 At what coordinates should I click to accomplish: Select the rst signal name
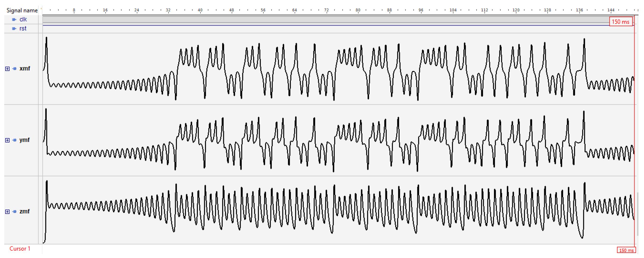coord(23,28)
